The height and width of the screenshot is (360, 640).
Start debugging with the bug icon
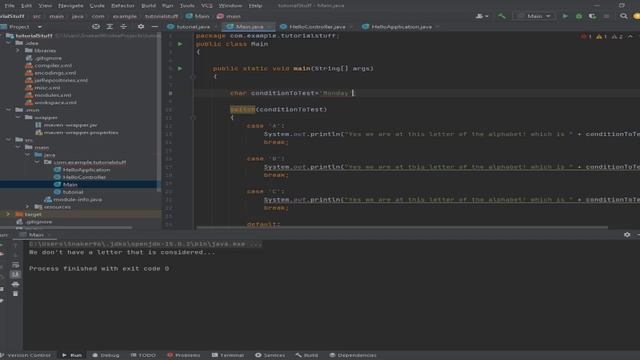click(x=579, y=16)
